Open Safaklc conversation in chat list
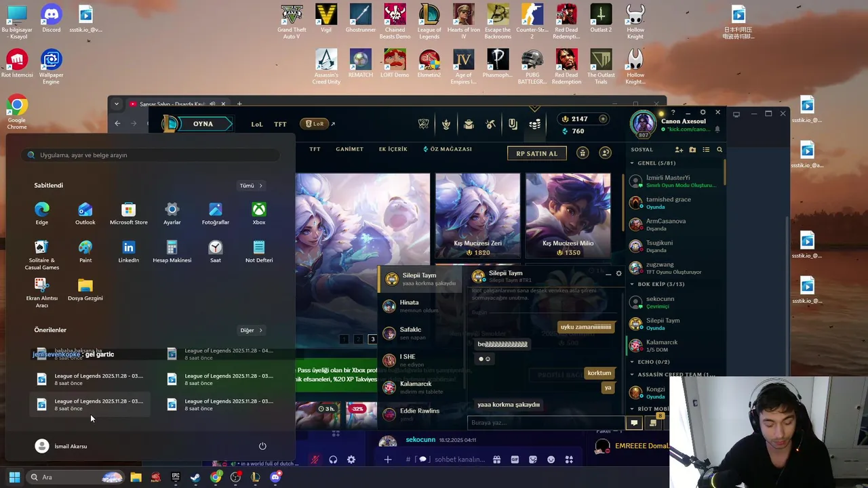Viewport: 868px width, 488px height. (x=420, y=333)
